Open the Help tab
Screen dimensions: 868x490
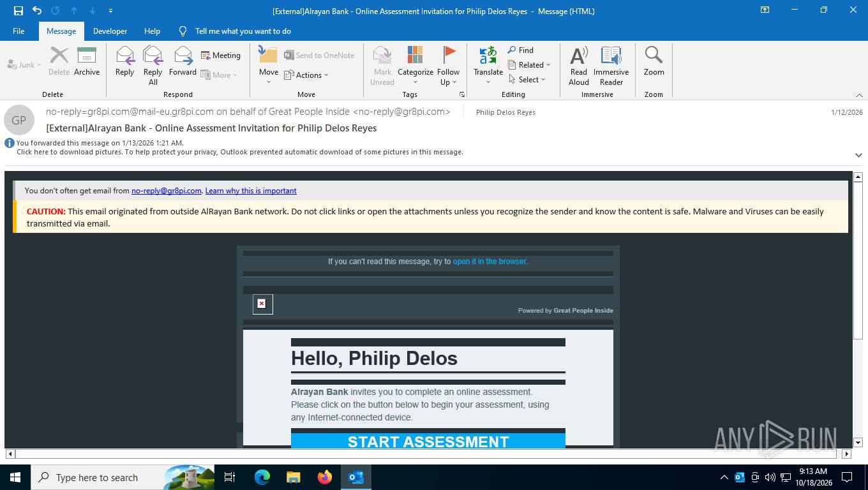click(x=152, y=31)
